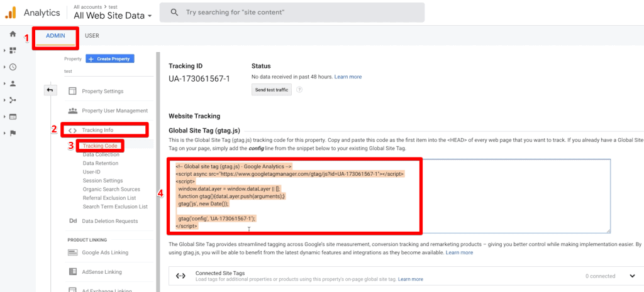
Task: Click the 0 connected status text
Action: click(600, 276)
